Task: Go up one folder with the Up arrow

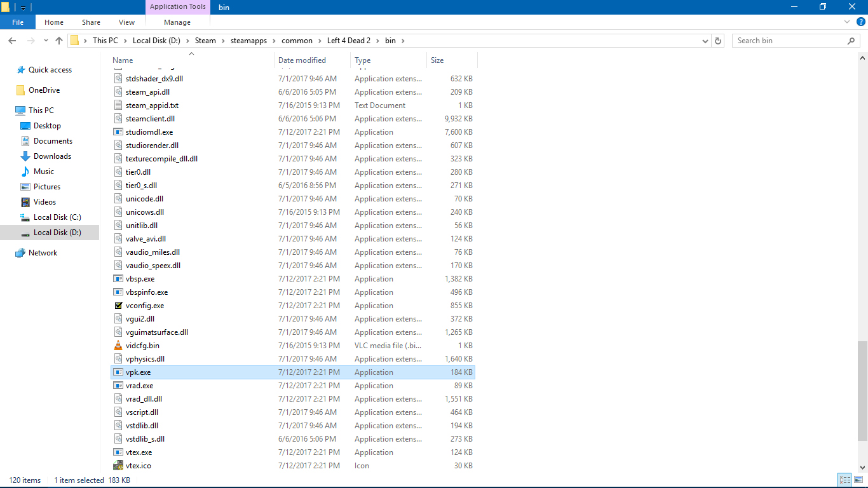Action: tap(59, 41)
